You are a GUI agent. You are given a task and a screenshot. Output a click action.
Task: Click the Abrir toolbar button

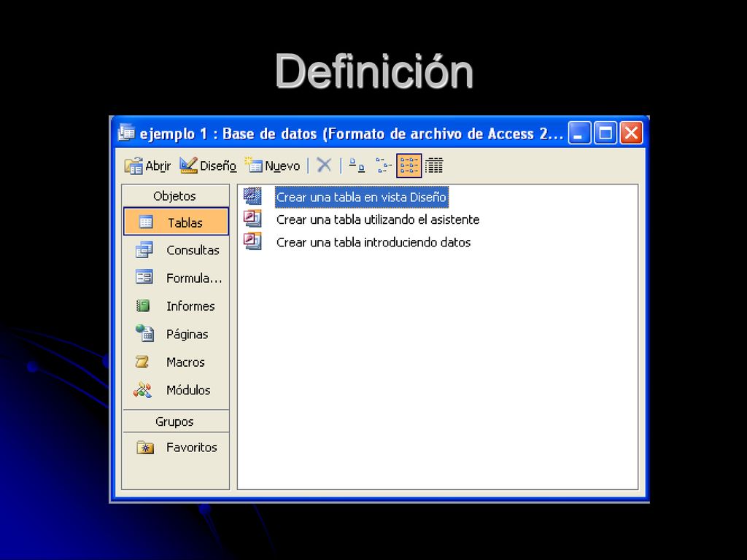[x=147, y=166]
